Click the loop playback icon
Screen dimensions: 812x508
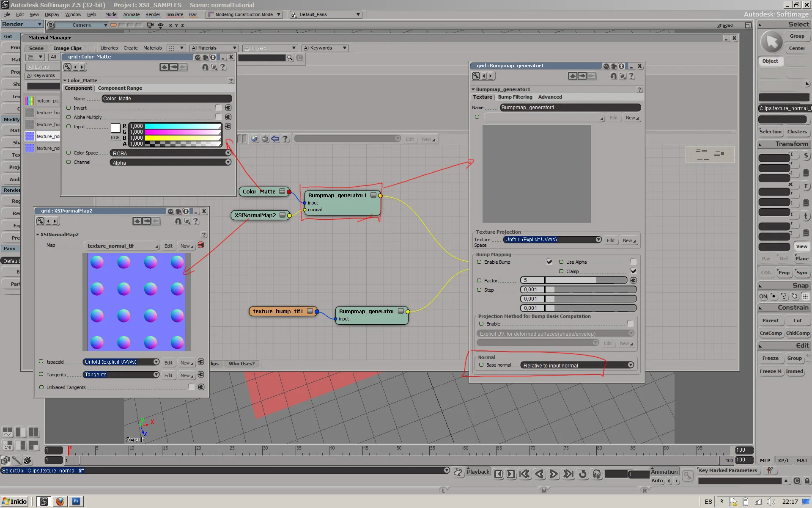[583, 474]
